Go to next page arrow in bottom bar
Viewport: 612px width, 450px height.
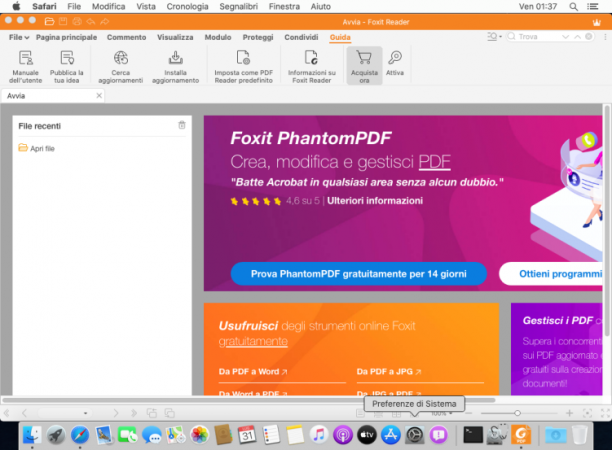116,413
